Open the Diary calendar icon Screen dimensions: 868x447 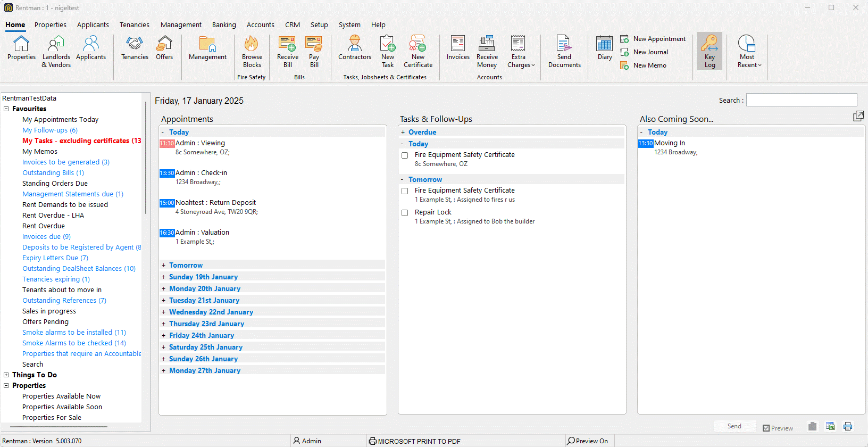[x=605, y=48]
